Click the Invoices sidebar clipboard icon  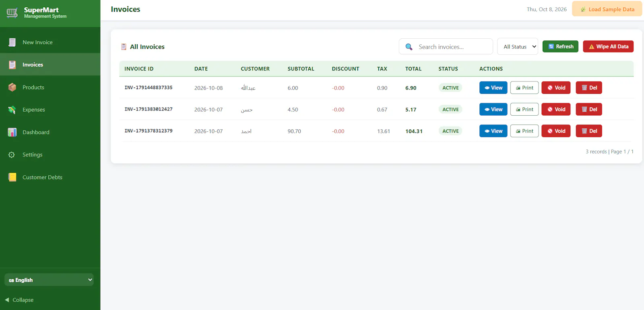click(x=12, y=64)
